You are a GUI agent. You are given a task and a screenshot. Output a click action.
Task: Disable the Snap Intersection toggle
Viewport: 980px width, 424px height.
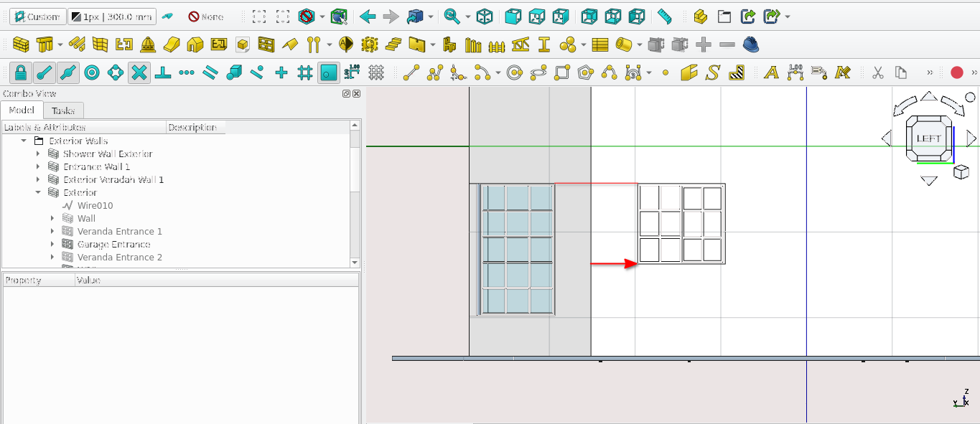tap(139, 72)
